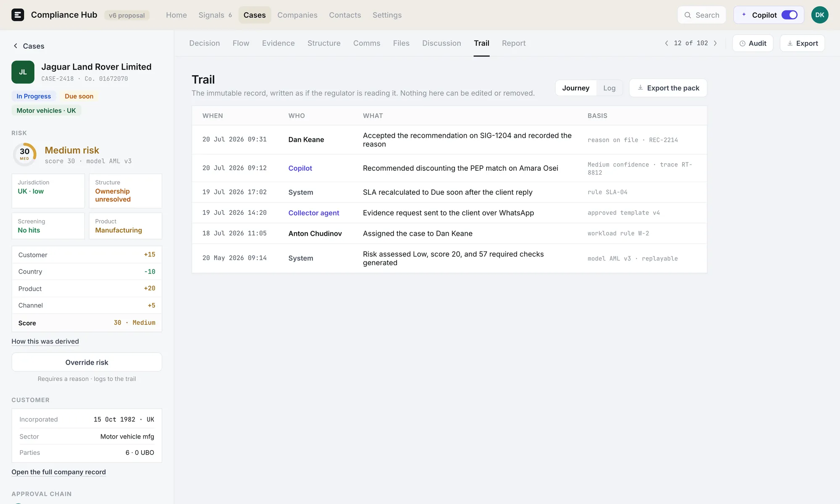
Task: Click the WHEN column header
Action: [x=213, y=116]
